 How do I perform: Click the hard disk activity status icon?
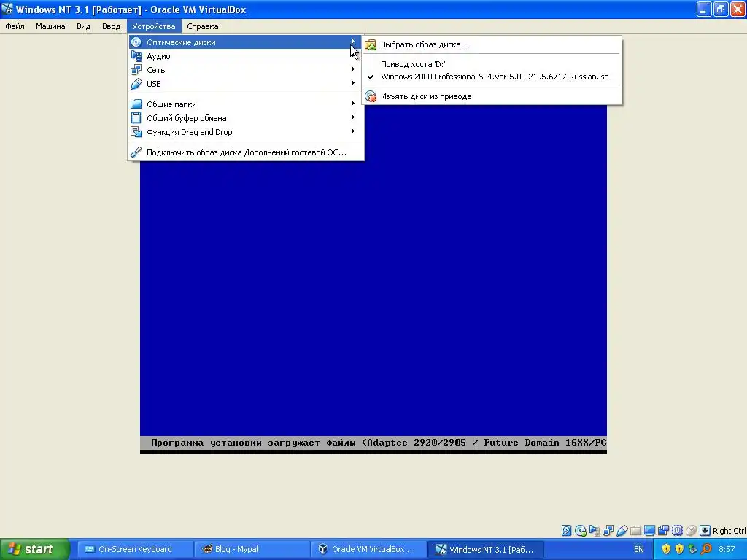[566, 531]
